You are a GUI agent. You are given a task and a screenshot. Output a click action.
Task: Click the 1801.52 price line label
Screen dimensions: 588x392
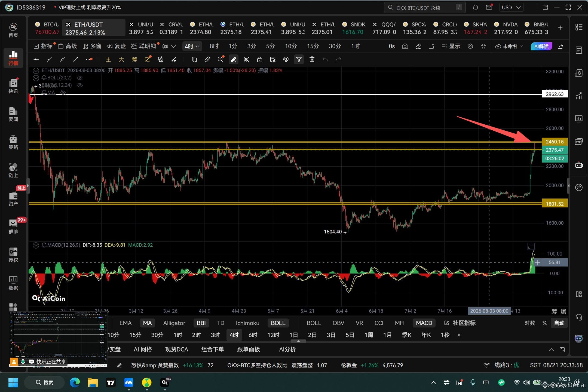[x=555, y=204]
